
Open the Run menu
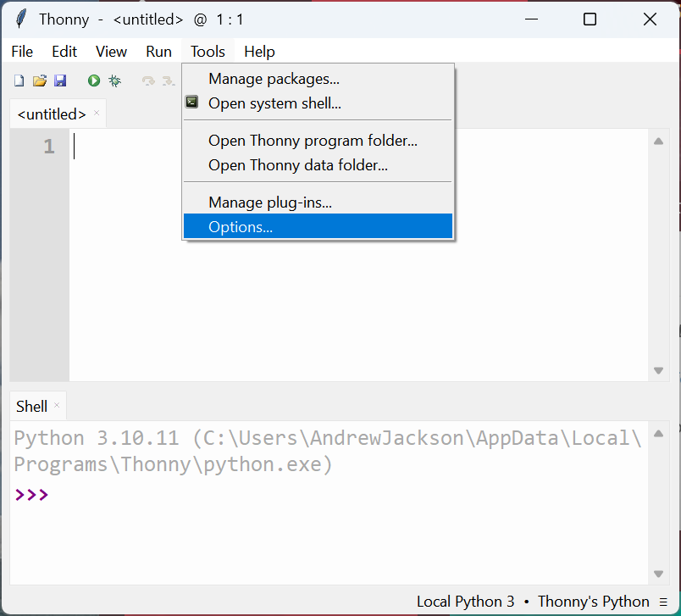click(158, 52)
